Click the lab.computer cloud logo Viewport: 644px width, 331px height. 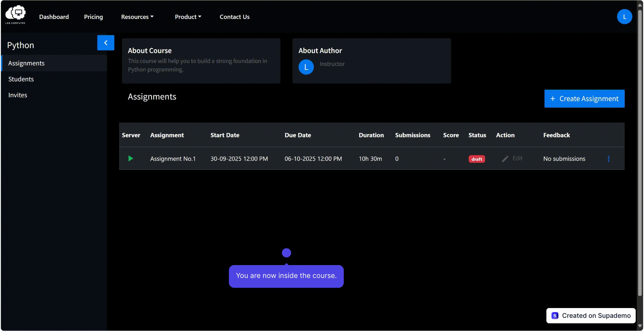(x=15, y=14)
